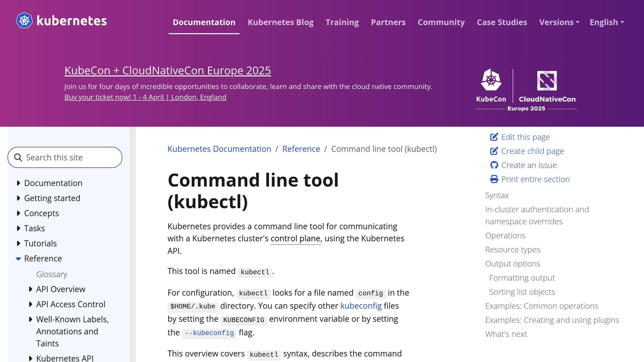Click the Create child page icon
The image size is (644, 362).
click(494, 151)
